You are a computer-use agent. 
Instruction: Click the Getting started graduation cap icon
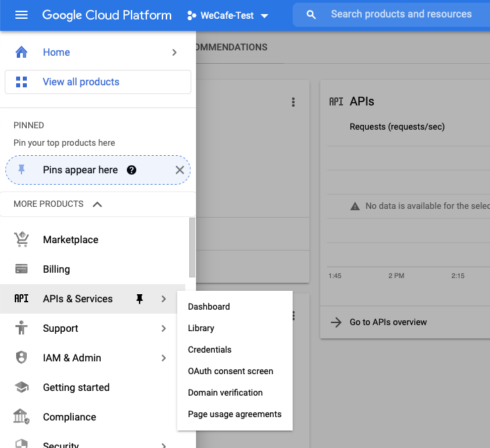(x=21, y=388)
